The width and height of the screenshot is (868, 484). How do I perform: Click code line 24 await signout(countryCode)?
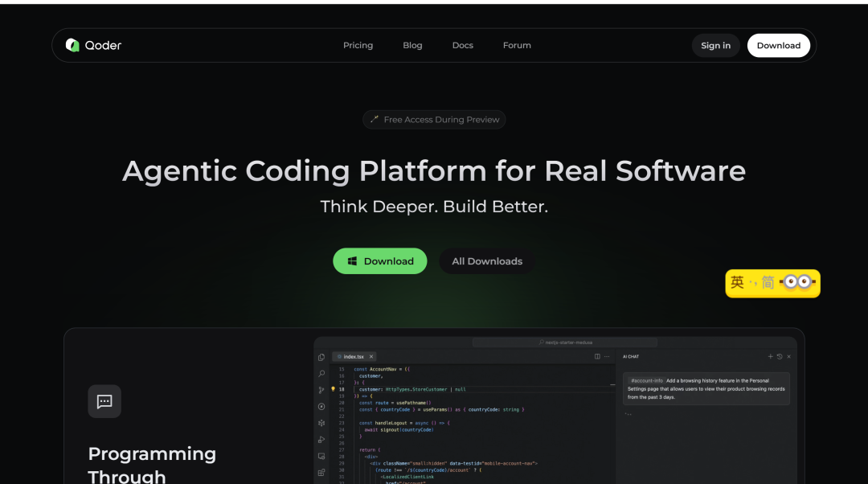click(399, 429)
